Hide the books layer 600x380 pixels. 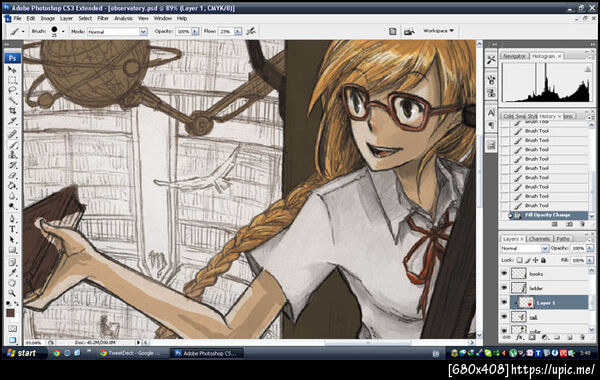504,273
